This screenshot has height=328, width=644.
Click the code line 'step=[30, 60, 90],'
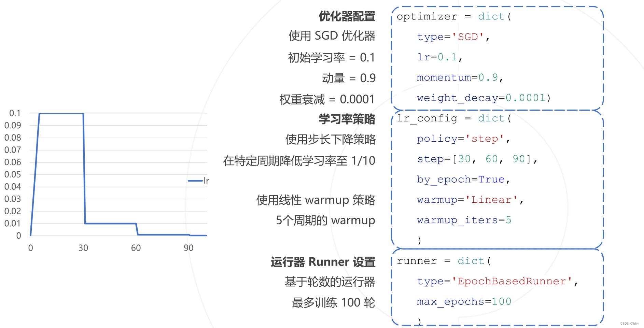[x=477, y=159]
